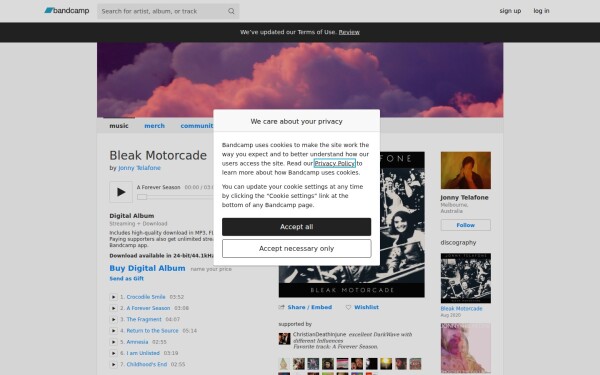The height and width of the screenshot is (375, 600).
Task: Click the Bandcamp logo
Action: click(67, 11)
